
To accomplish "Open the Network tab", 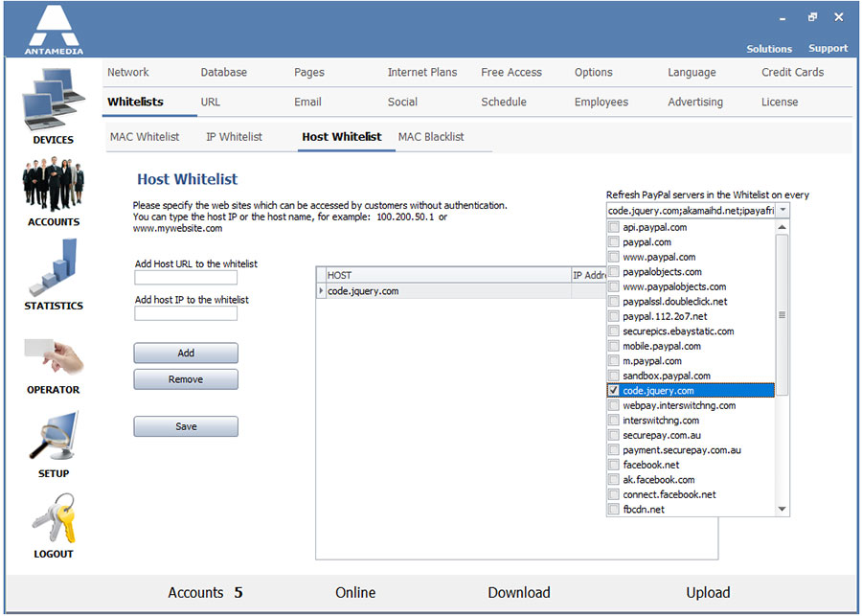I will [128, 72].
